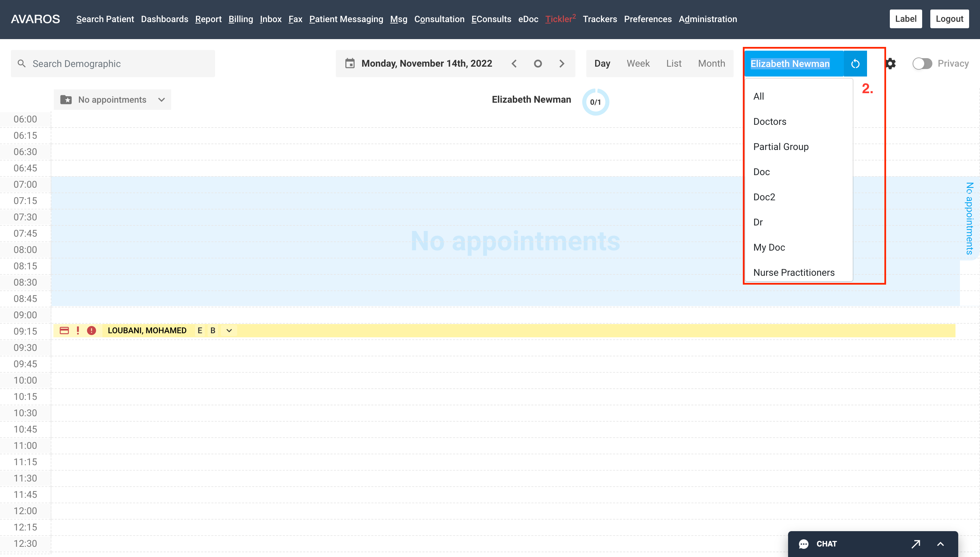Click the Logout button
Viewport: 980px width, 557px height.
click(949, 18)
